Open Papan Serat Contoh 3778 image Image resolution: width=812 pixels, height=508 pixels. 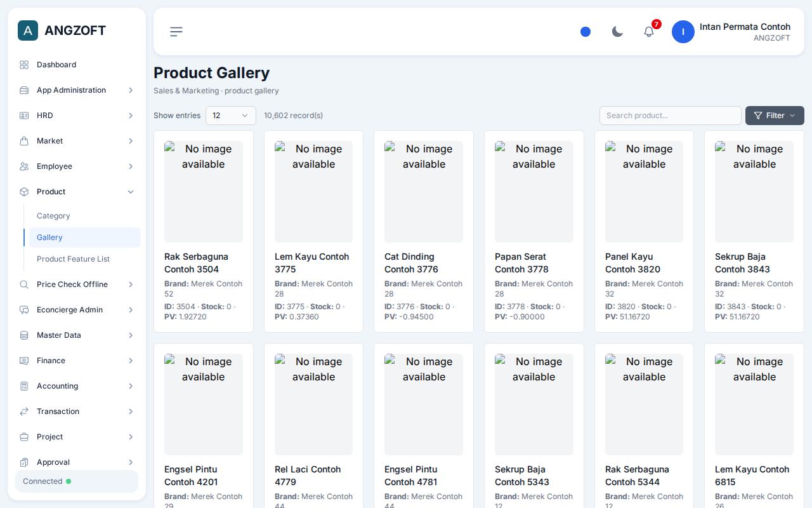coord(534,192)
